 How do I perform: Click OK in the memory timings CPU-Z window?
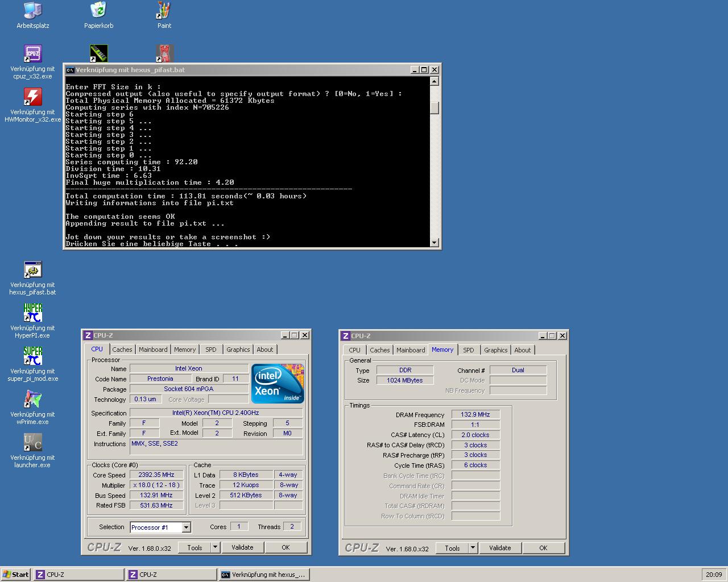(x=543, y=548)
